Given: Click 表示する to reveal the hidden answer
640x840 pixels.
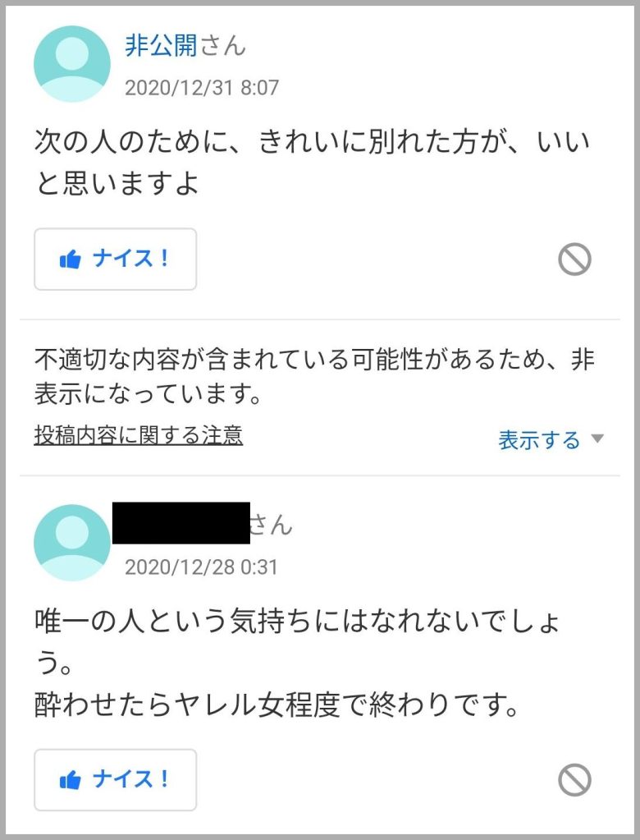Looking at the screenshot, I should [539, 440].
